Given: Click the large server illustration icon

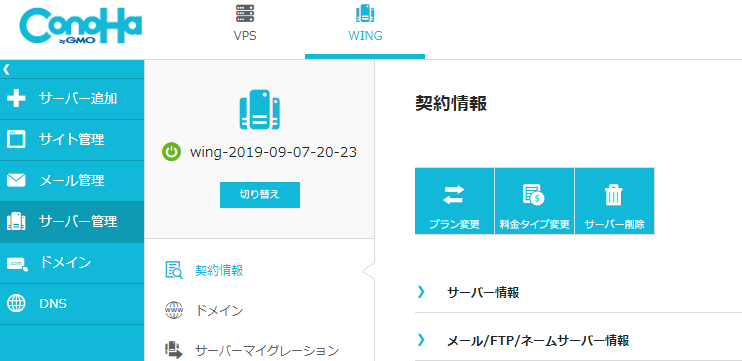Looking at the screenshot, I should point(260,109).
